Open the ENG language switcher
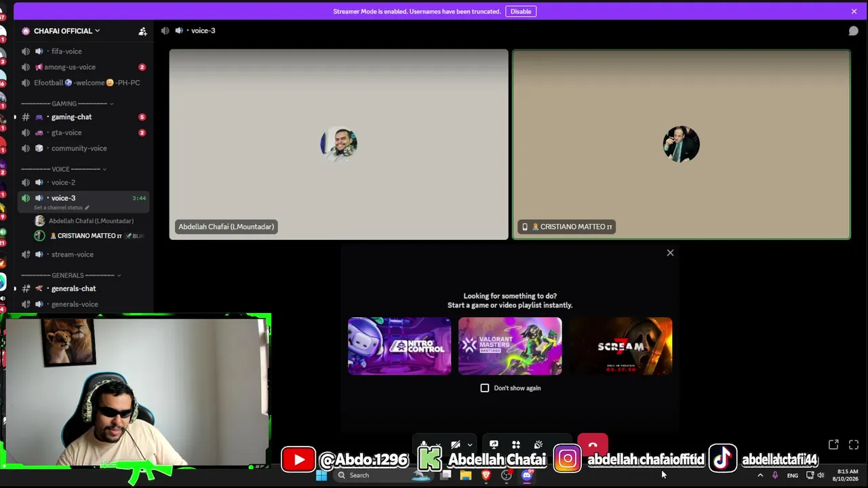 (x=792, y=476)
